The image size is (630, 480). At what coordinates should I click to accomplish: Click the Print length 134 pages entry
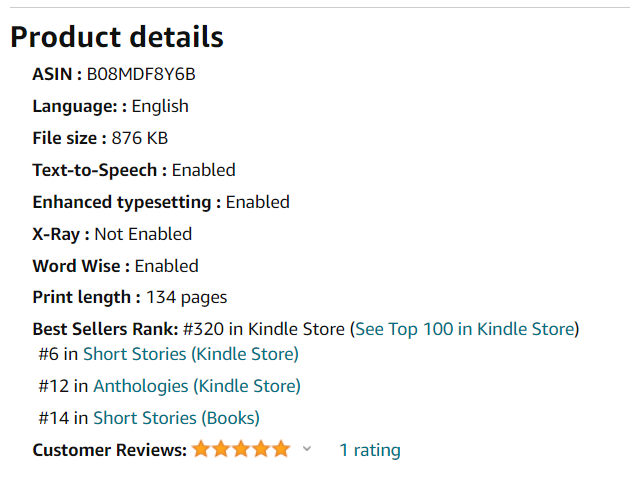click(x=130, y=298)
